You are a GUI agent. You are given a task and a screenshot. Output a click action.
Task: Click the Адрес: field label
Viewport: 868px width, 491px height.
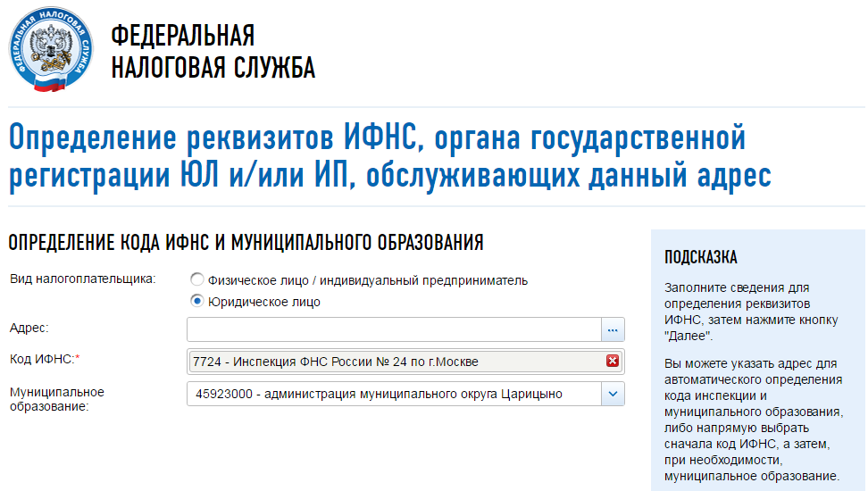[29, 328]
